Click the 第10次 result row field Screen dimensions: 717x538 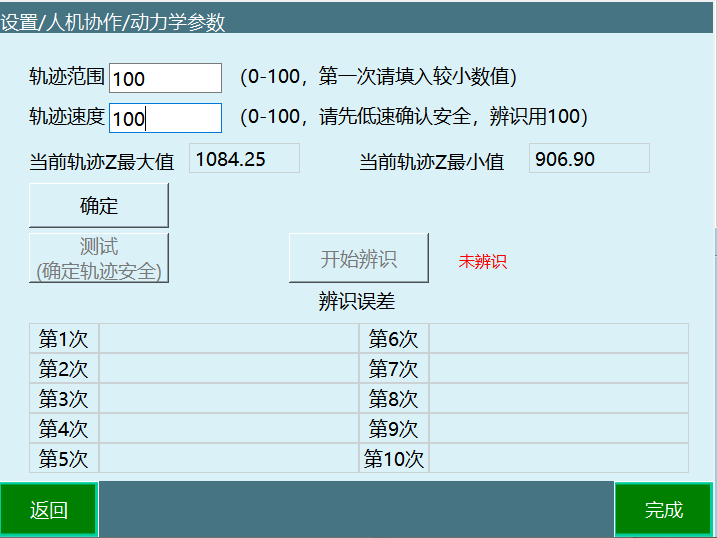click(558, 458)
